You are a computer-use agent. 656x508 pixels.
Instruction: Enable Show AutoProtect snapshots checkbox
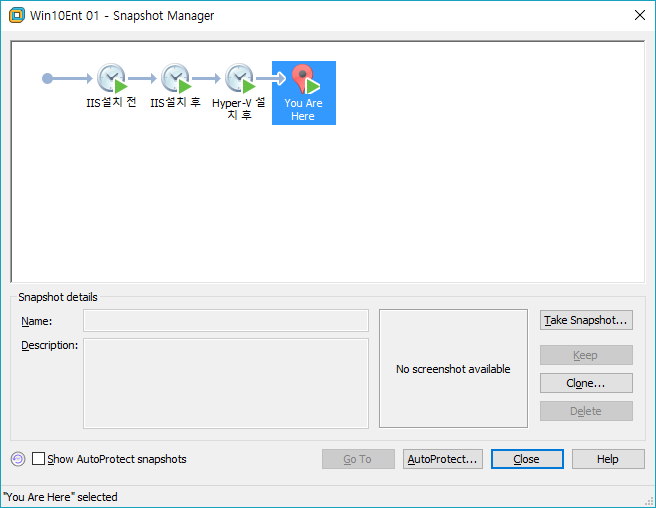(x=38, y=459)
